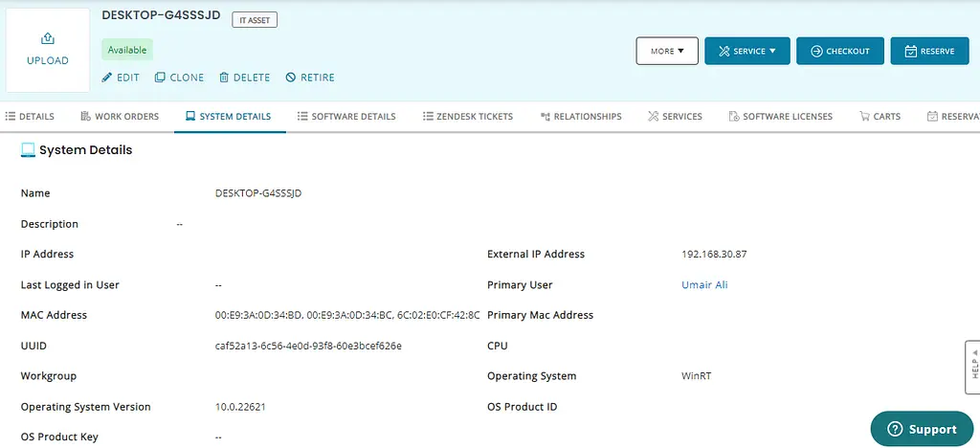Viewport: 980px width, 448px height.
Task: Open the Support chat widget
Action: tap(921, 429)
